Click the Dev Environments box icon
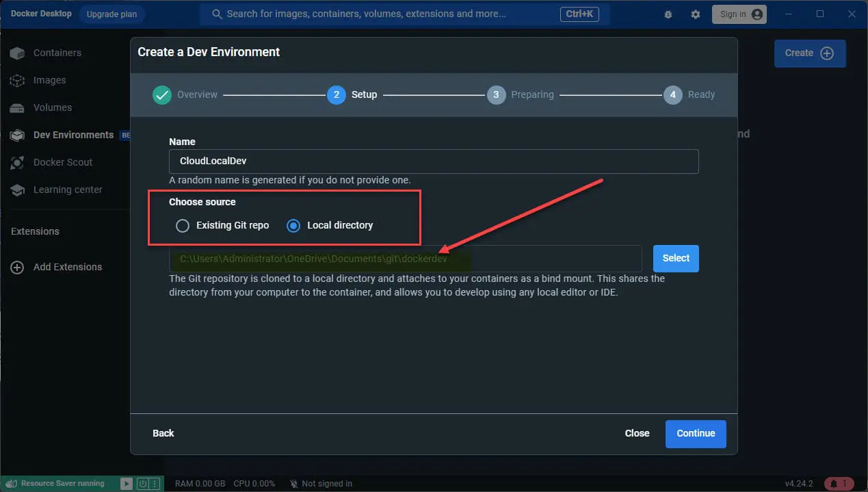868x492 pixels. point(17,135)
